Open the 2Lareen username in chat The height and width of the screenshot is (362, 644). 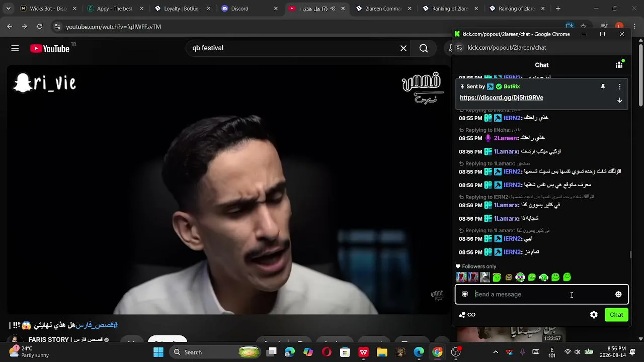[506, 138]
